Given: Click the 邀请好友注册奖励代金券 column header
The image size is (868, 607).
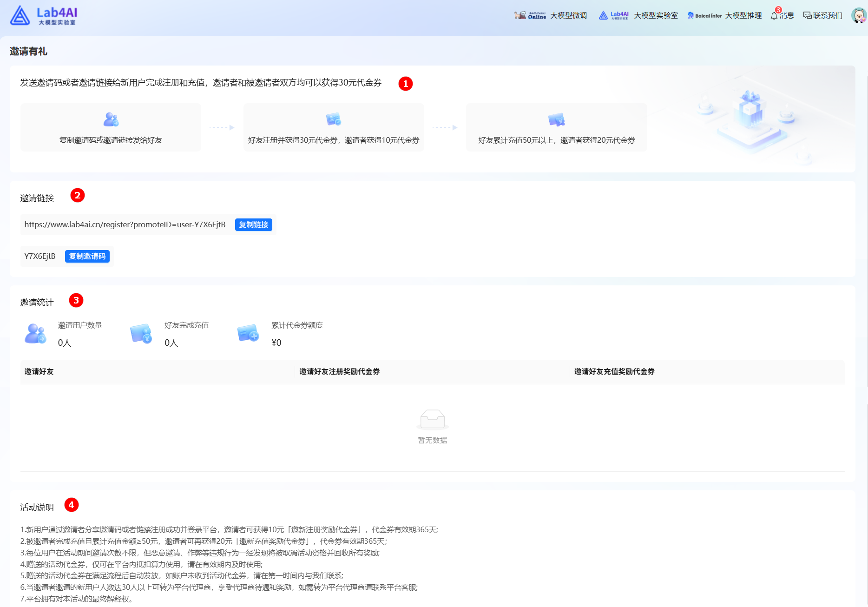Looking at the screenshot, I should point(339,372).
